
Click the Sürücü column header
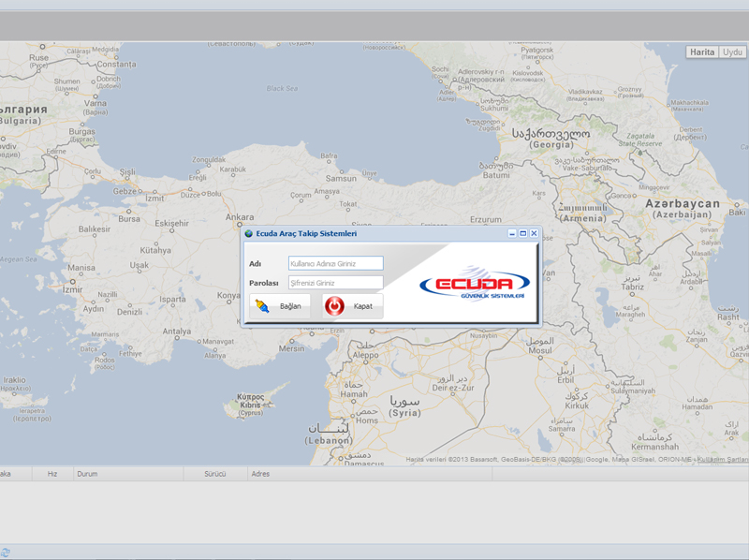coord(215,474)
